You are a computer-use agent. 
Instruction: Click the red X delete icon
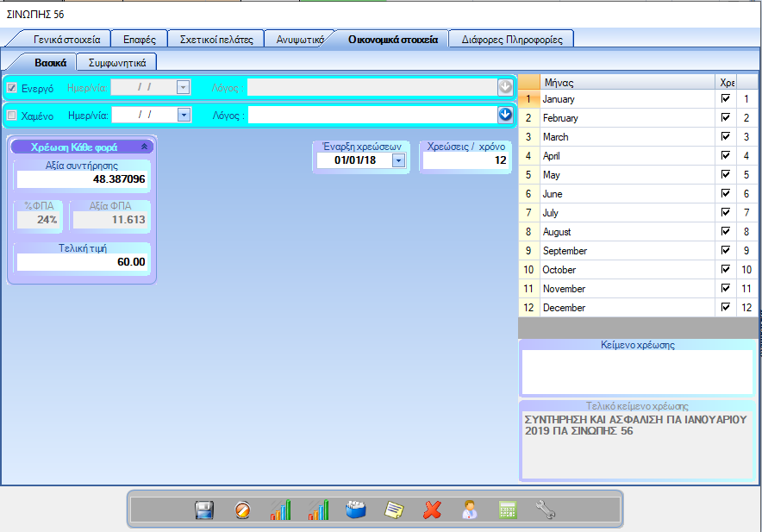(432, 510)
